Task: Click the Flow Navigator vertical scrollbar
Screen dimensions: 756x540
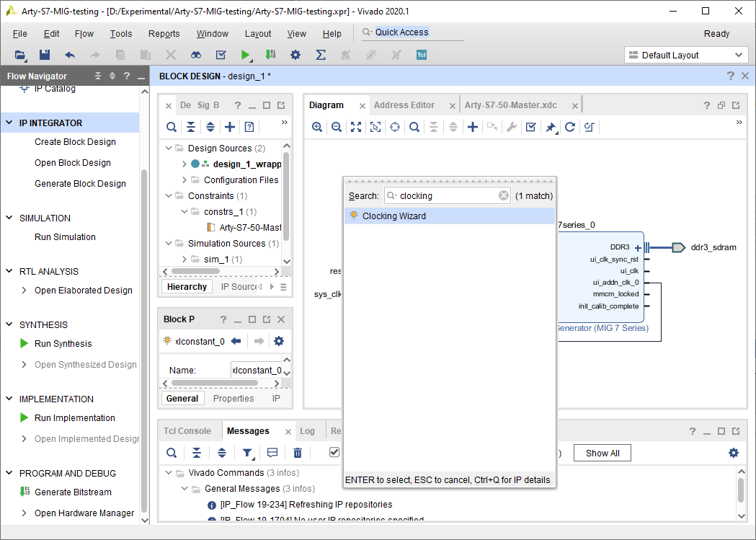Action: pyautogui.click(x=144, y=340)
